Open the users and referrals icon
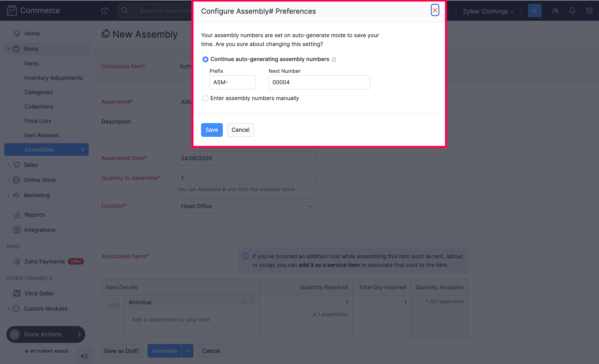Image resolution: width=599 pixels, height=364 pixels. coord(555,10)
